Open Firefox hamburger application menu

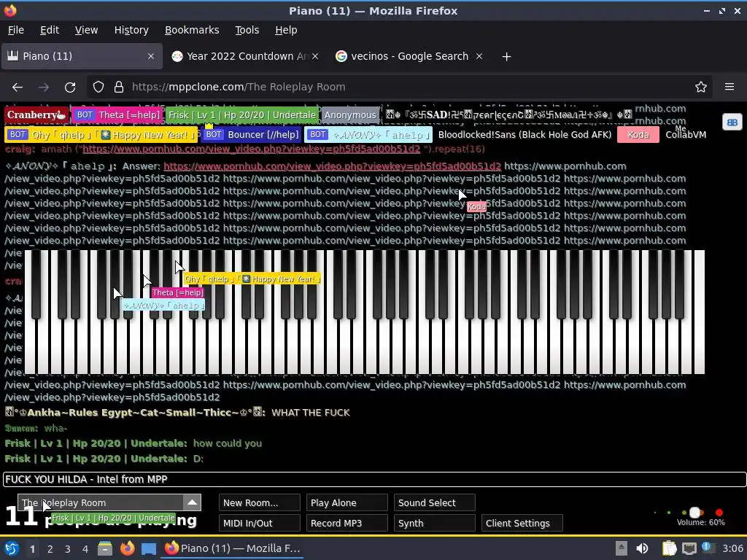[729, 87]
